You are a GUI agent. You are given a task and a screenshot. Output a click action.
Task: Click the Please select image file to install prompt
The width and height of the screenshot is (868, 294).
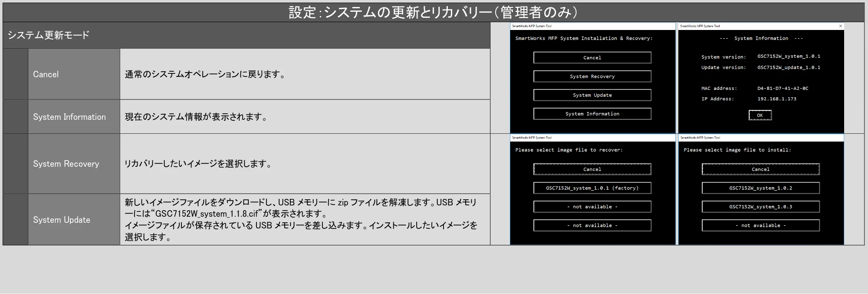click(x=737, y=150)
